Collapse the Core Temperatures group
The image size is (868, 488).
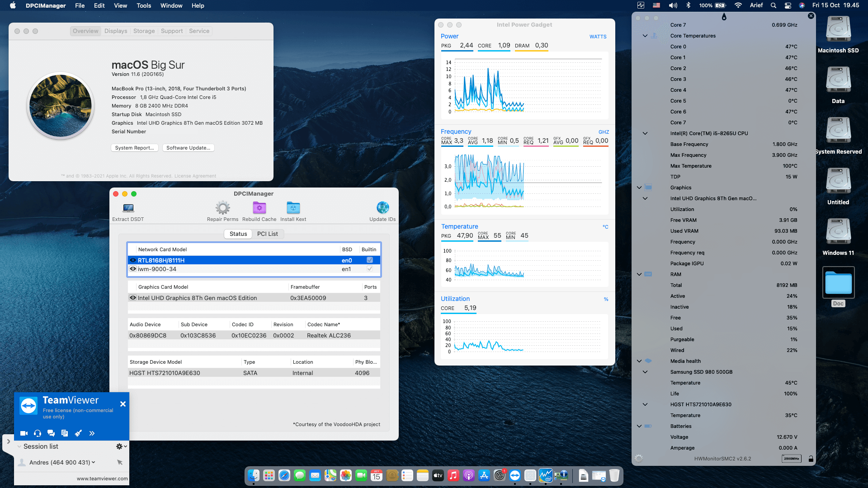645,36
